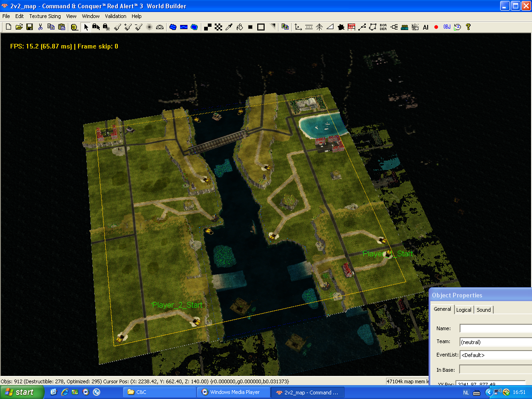Open the yellow question mark help icon
Screen dimensions: 532x399
[x=468, y=27]
